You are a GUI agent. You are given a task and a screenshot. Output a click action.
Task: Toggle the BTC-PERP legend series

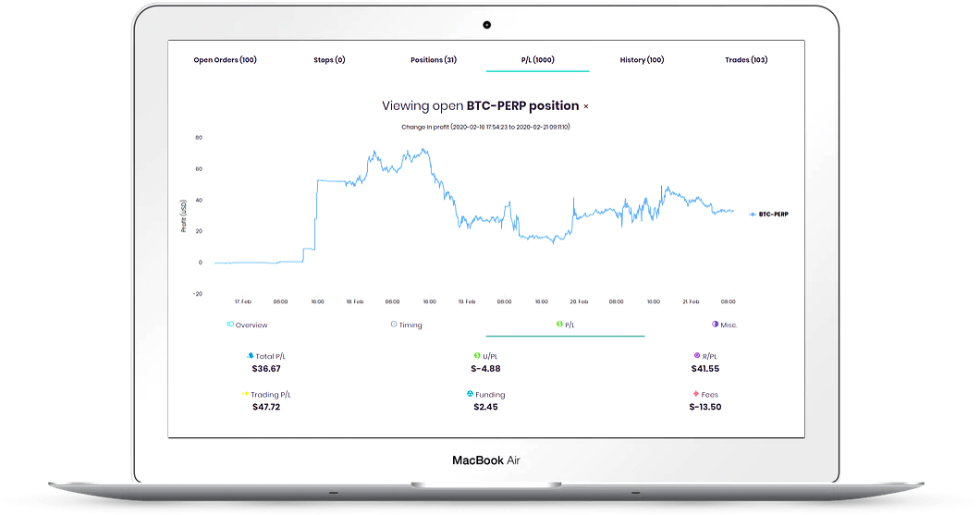[x=769, y=214]
